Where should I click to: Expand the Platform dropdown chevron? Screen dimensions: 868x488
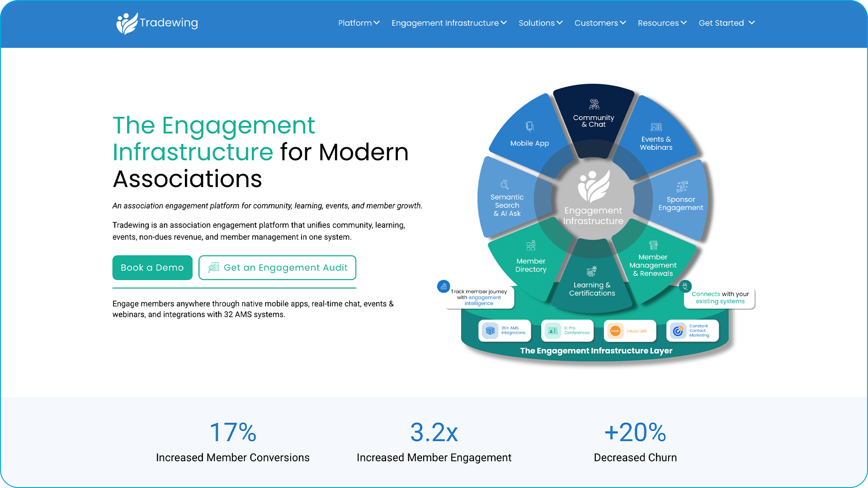[377, 23]
